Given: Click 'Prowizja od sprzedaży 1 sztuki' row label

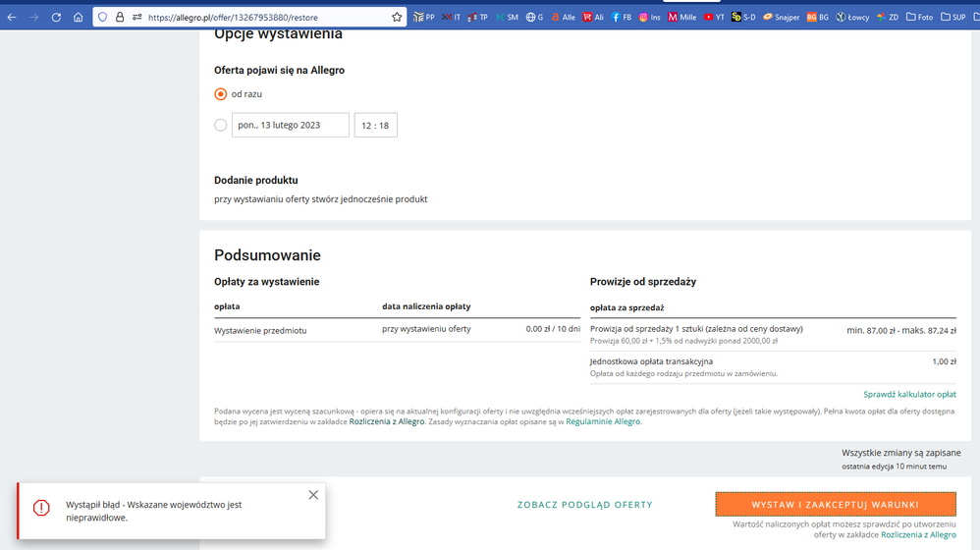Looking at the screenshot, I should pos(696,329).
